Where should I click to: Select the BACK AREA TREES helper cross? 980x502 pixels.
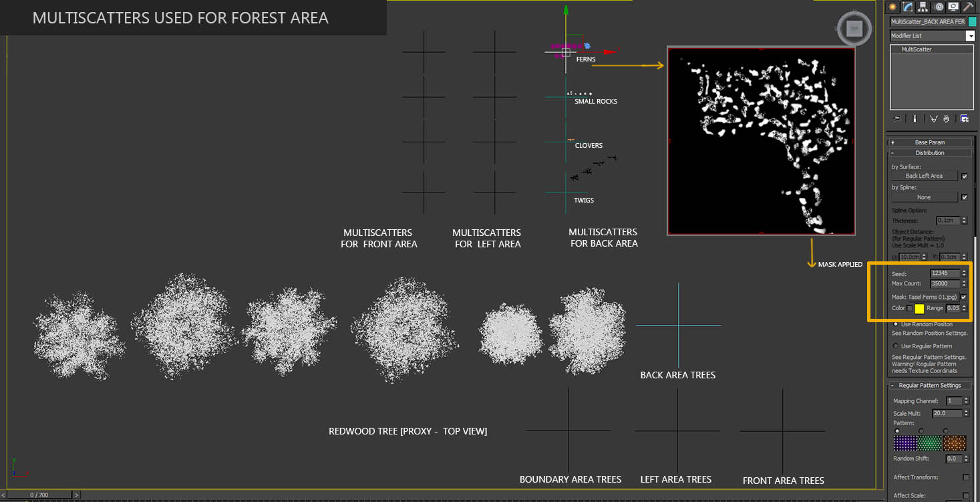click(x=679, y=326)
